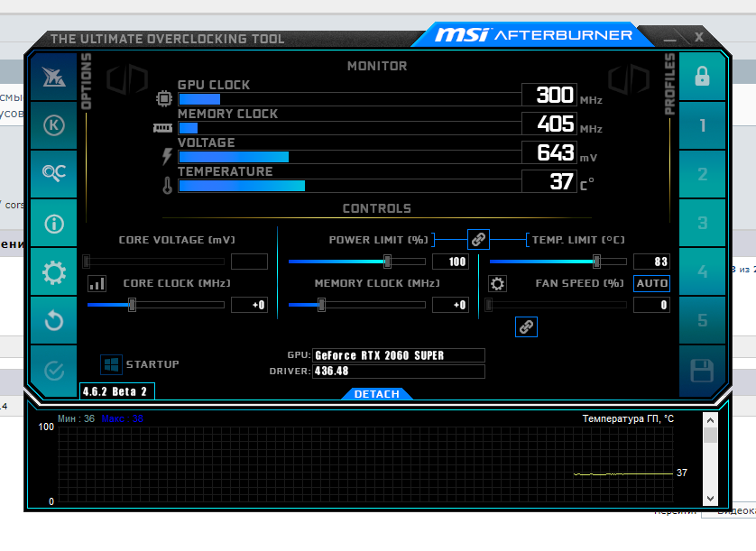Open settings via the sidebar gear
Viewport: 756px width, 551px height.
click(53, 272)
